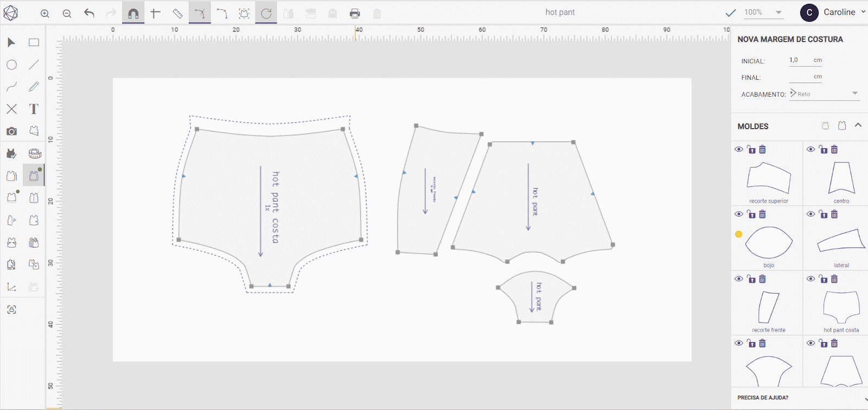Click the Inicial seam margin input field
868x410 pixels.
coord(800,60)
